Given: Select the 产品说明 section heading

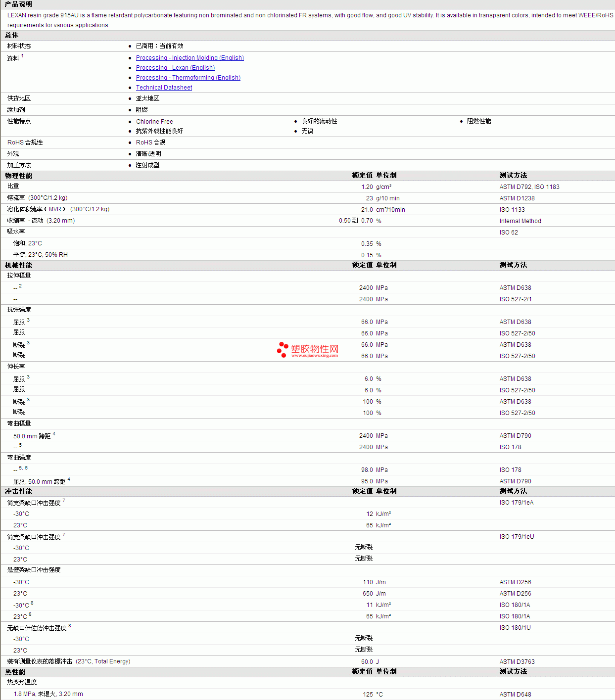Looking at the screenshot, I should coord(18,4).
